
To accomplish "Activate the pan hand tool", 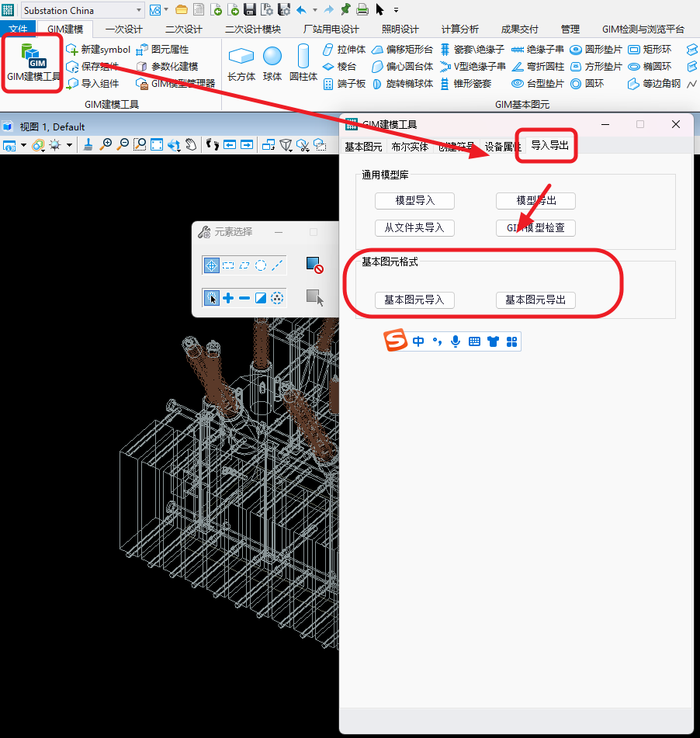I will point(191,144).
